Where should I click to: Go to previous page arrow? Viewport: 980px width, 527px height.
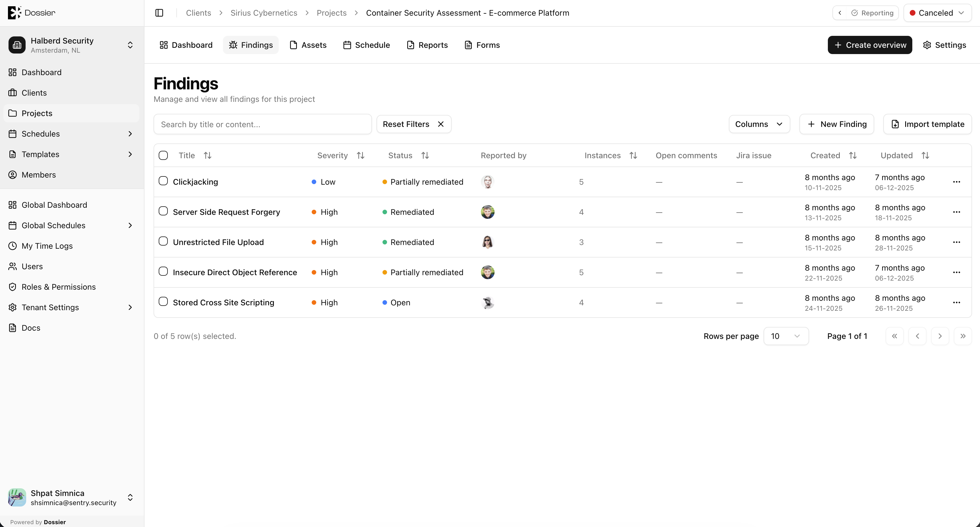click(917, 336)
